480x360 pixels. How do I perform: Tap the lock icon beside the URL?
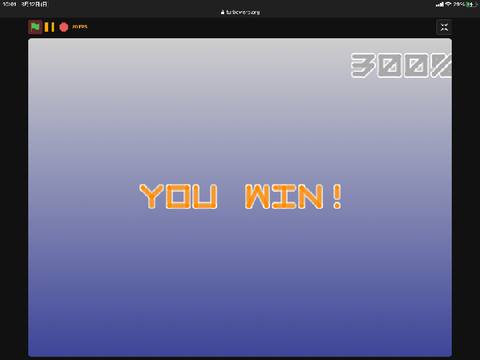tap(223, 12)
